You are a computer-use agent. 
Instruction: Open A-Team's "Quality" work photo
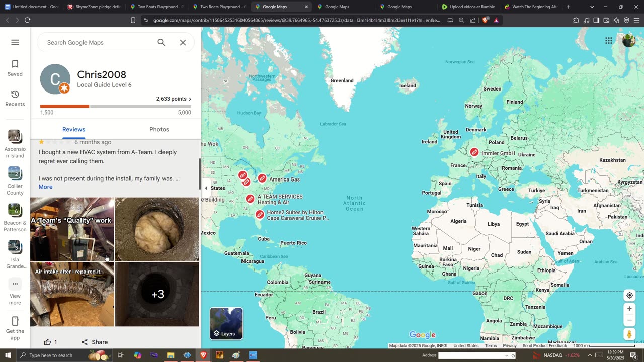coord(72,229)
